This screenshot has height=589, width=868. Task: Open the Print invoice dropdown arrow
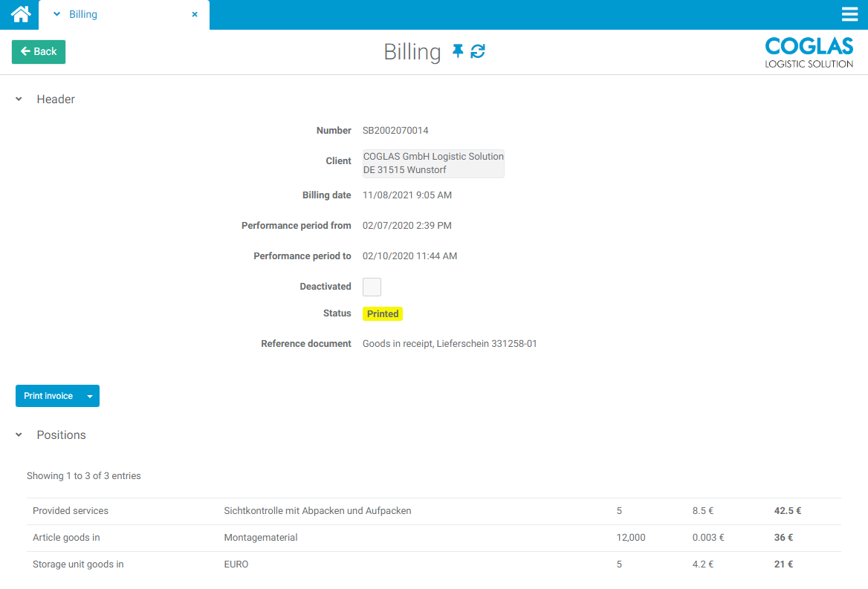click(90, 397)
